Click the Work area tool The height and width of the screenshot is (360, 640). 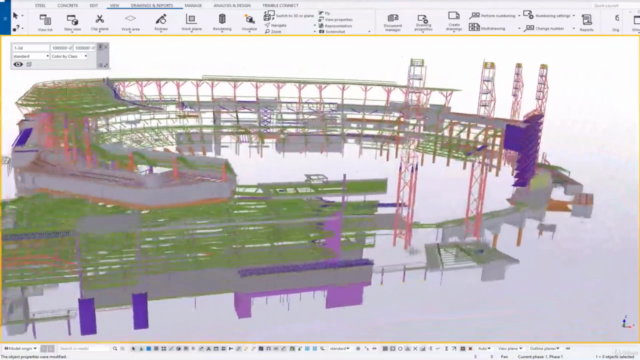tap(130, 22)
